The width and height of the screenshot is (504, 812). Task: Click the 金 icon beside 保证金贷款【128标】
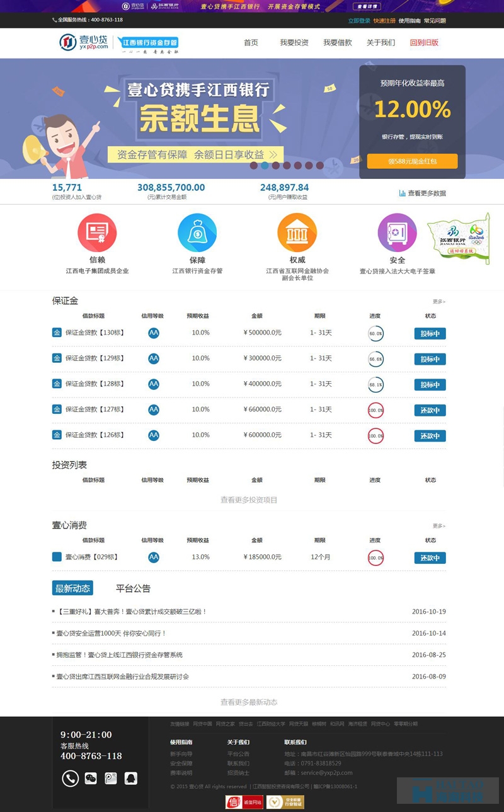point(57,384)
